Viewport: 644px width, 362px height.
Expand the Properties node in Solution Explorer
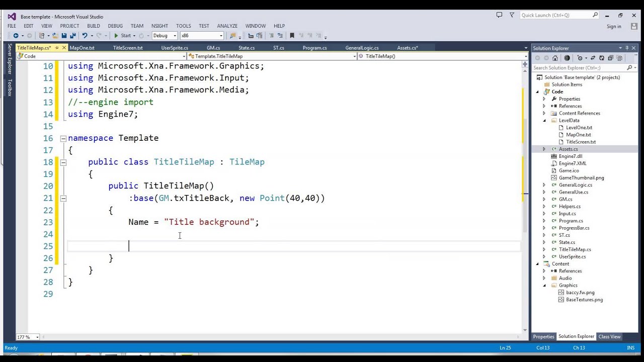(x=544, y=99)
